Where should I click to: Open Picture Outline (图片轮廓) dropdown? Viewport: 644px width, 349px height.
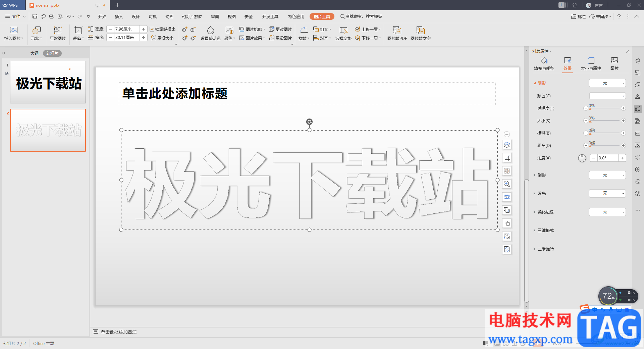click(252, 29)
